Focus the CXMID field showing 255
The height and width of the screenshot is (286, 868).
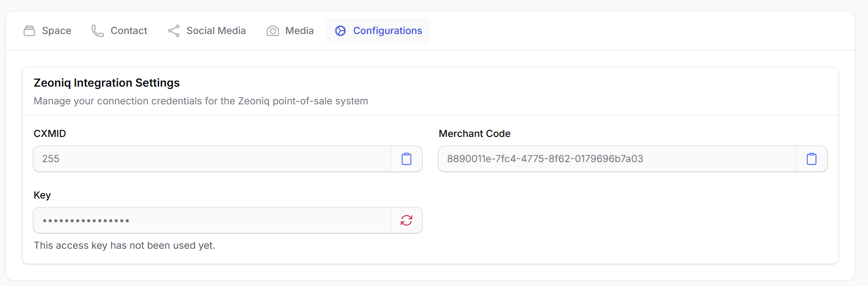pos(212,159)
